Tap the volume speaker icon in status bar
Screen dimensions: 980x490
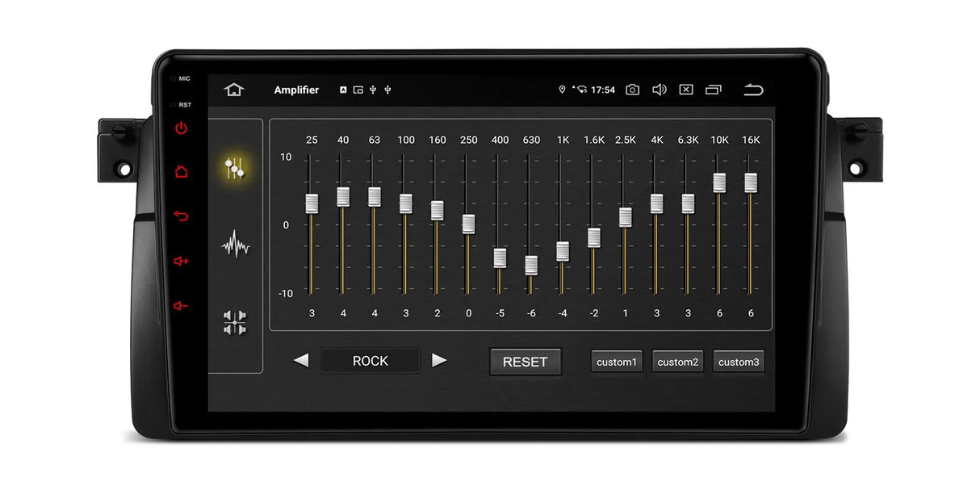coord(660,90)
